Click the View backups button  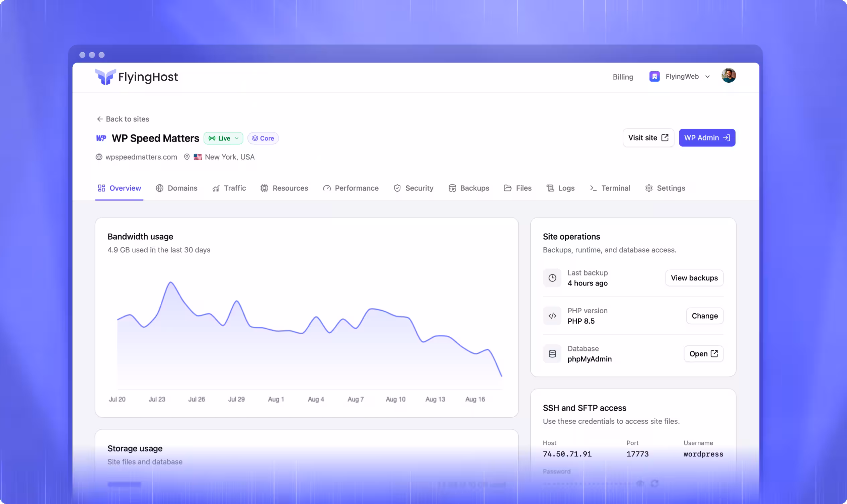tap(694, 278)
